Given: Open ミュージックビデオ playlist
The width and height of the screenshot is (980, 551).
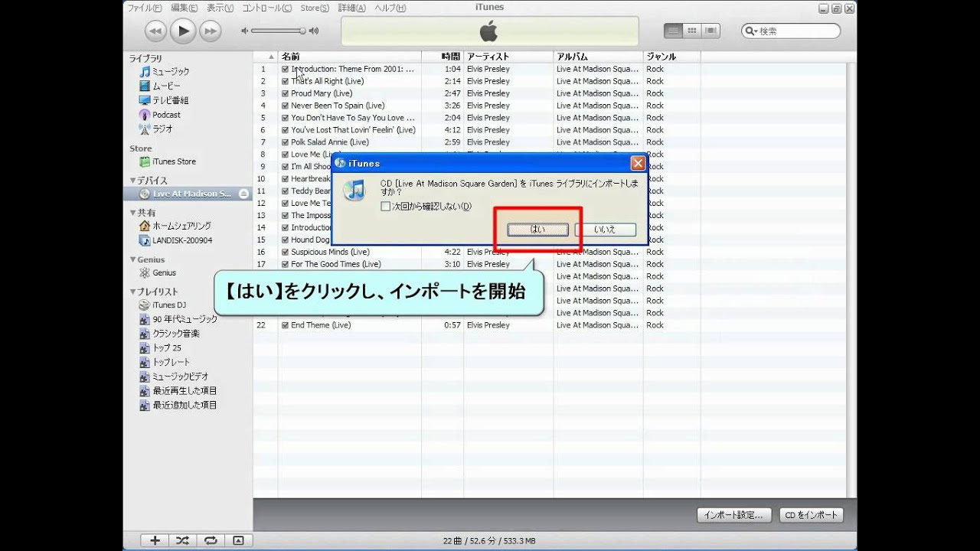Looking at the screenshot, I should (x=174, y=377).
